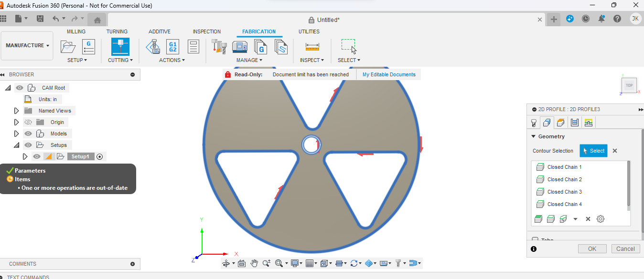This screenshot has width=644, height=279.
Task: Open the Heights tab in 2D Profile panel
Action: tap(561, 123)
